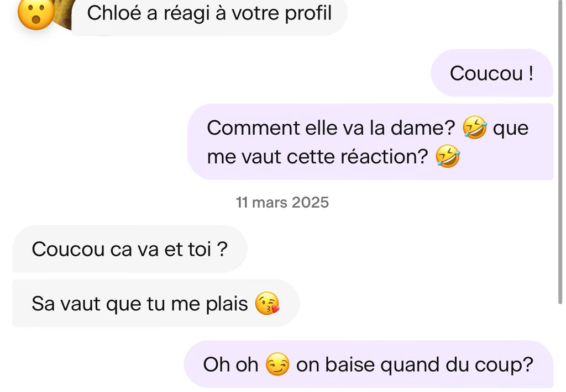The height and width of the screenshot is (392, 566).
Task: Select the "Coucou !" sent message bubble
Action: tap(491, 73)
